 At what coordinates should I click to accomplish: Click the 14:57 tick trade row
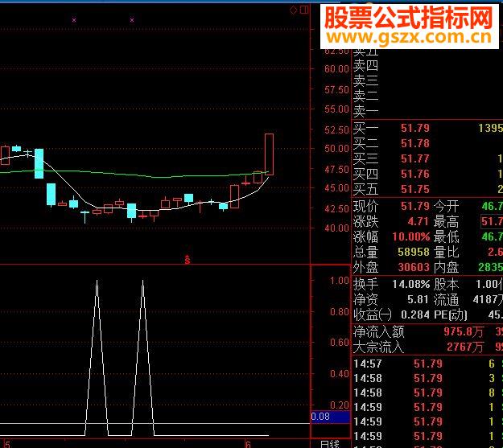pyautogui.click(x=428, y=364)
